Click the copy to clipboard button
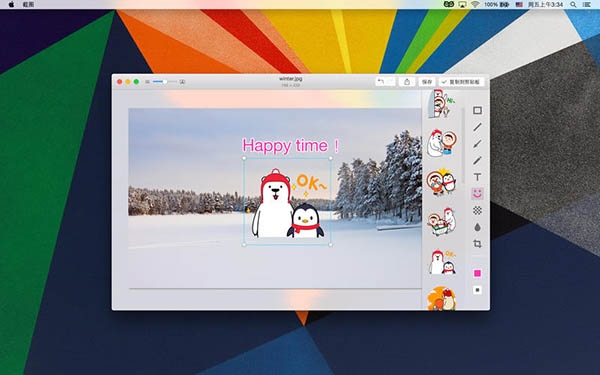Screen dimensions: 600x375 pos(461,82)
